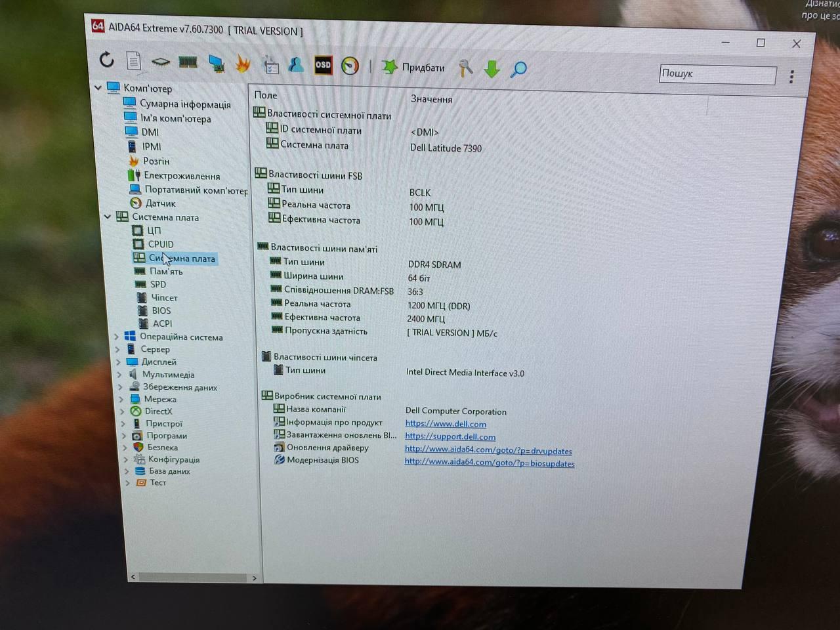Select the Програми tree item
The width and height of the screenshot is (840, 630).
click(167, 435)
